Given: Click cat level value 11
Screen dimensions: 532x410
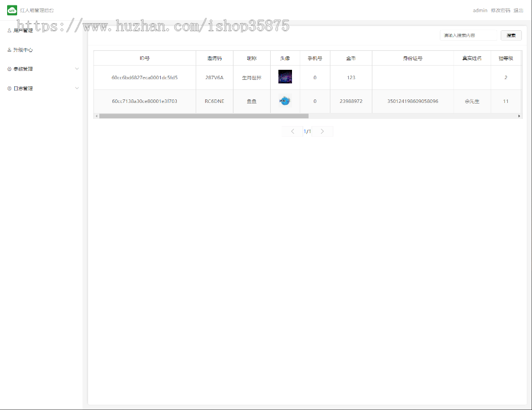Looking at the screenshot, I should (x=505, y=101).
